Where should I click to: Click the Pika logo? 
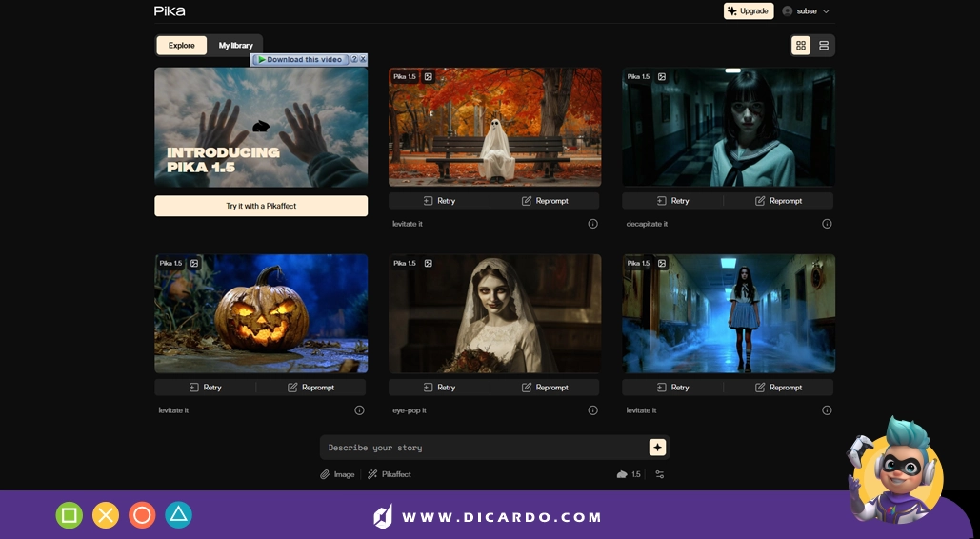[x=170, y=10]
